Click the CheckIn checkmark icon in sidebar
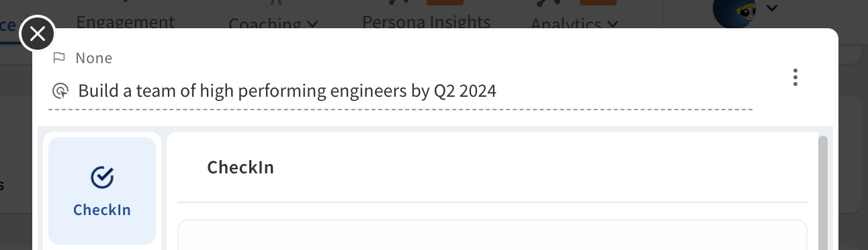 pyautogui.click(x=102, y=177)
